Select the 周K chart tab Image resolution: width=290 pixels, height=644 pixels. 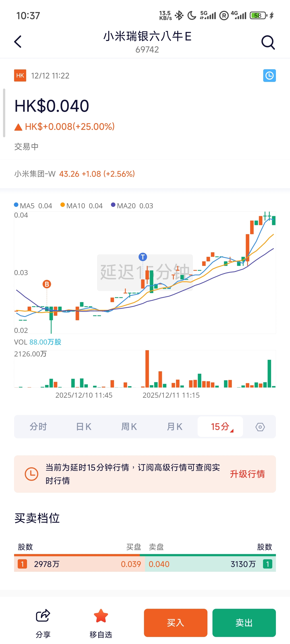tap(129, 427)
